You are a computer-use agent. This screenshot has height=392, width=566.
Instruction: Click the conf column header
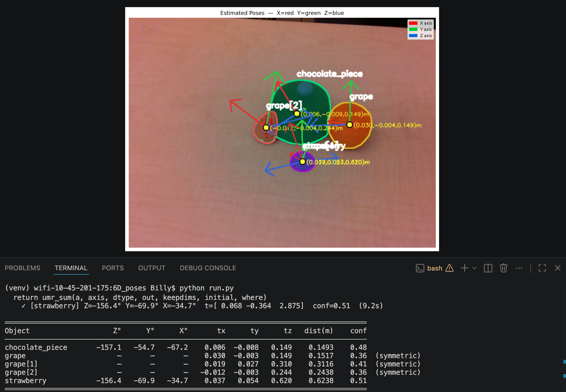coord(359,331)
